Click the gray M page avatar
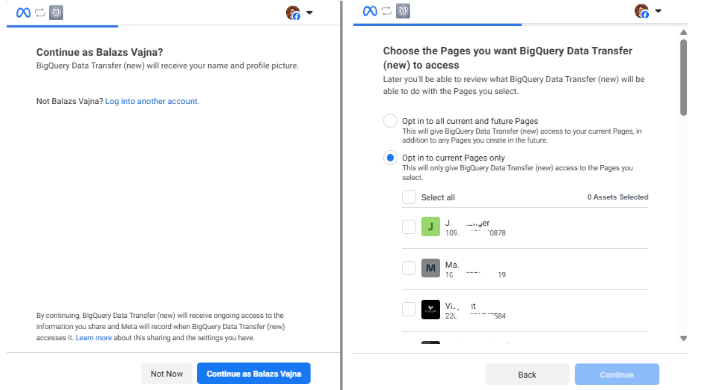This screenshot has width=701, height=390. (x=431, y=268)
